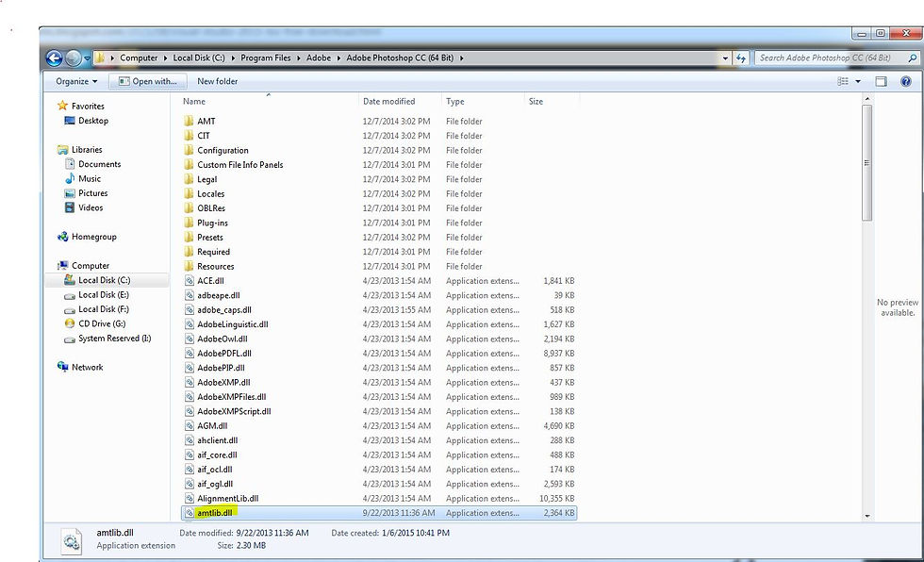Click New folder button
Image resolution: width=924 pixels, height=562 pixels.
pos(218,81)
